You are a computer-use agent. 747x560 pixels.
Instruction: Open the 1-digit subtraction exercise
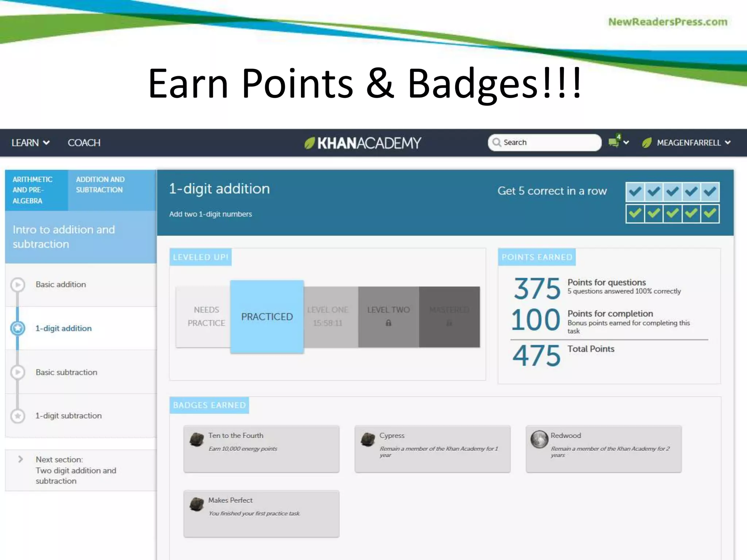click(x=81, y=416)
